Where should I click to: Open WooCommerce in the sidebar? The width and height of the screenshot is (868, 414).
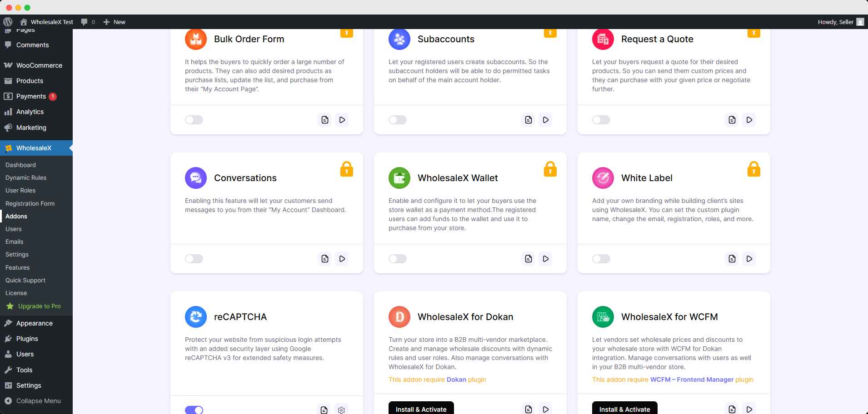click(x=36, y=65)
